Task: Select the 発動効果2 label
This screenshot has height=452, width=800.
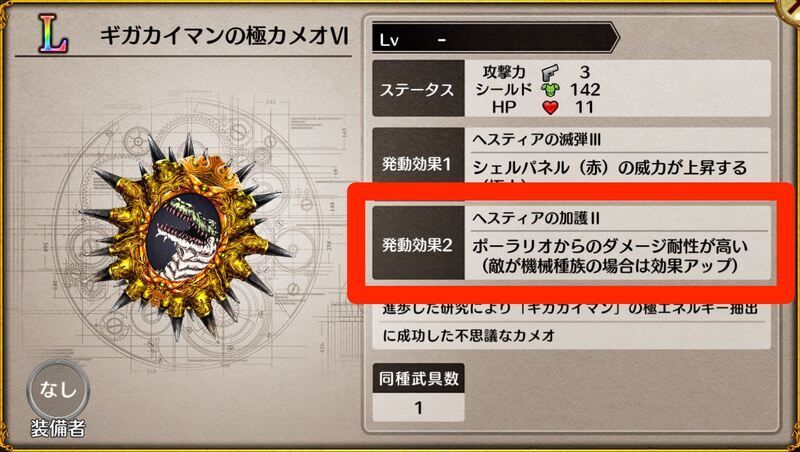Action: pyautogui.click(x=418, y=245)
